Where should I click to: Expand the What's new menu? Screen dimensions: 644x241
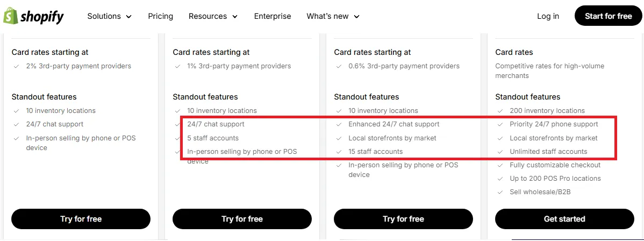coord(333,16)
